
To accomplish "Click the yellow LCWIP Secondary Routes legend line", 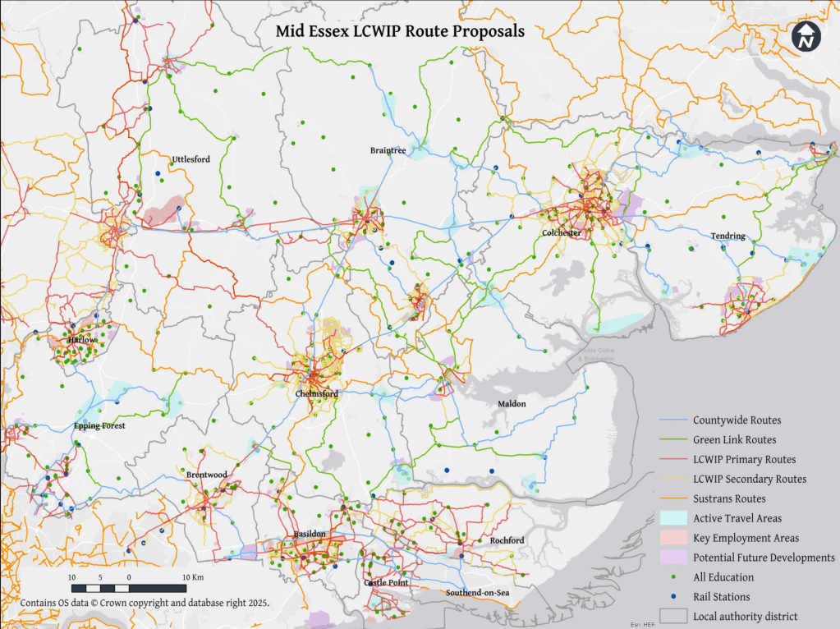I will click(674, 479).
